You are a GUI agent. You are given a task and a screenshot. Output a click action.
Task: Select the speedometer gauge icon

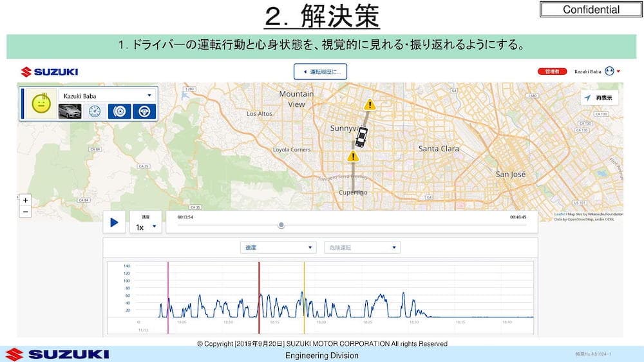point(95,111)
